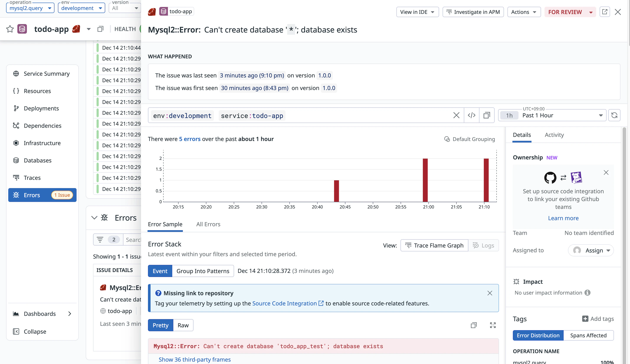Open the View in IDE dropdown
Viewport: 630px width, 364px height.
click(417, 12)
